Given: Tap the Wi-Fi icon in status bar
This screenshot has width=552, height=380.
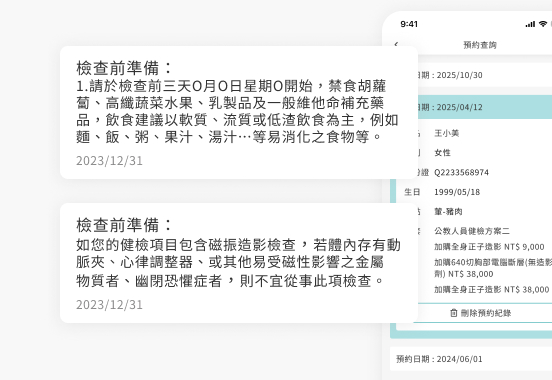Looking at the screenshot, I should point(543,24).
